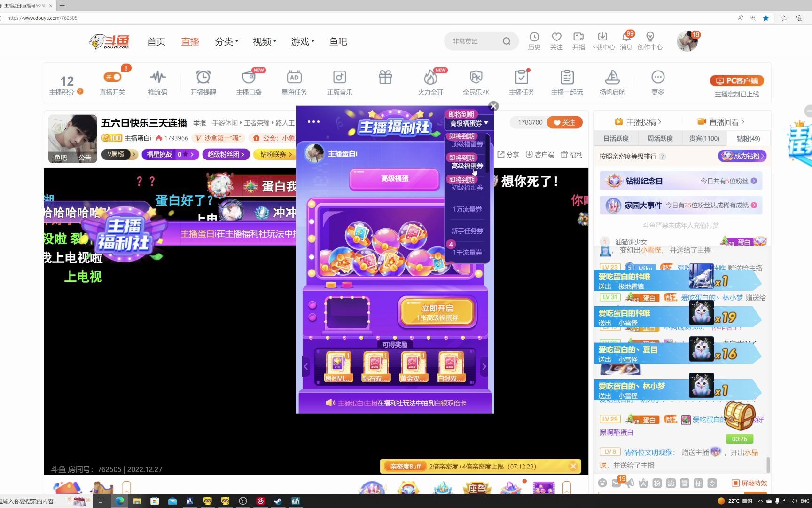Open the treasure chest countdown icon
The image size is (812, 508).
739,416
